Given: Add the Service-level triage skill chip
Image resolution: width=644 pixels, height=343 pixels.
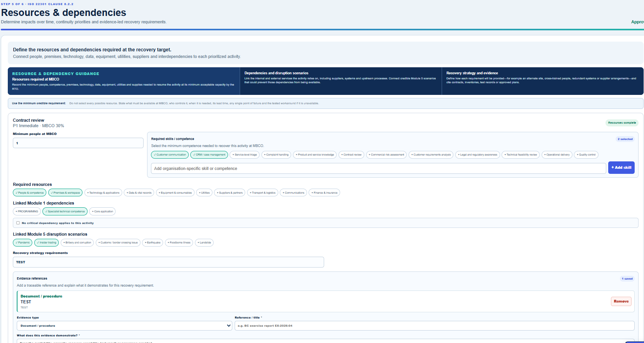Looking at the screenshot, I should 245,155.
